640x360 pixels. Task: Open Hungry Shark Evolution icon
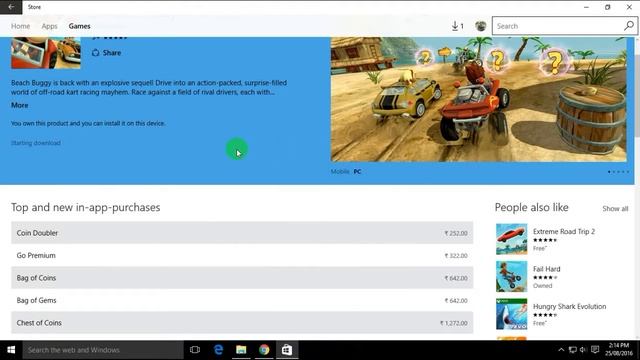[x=511, y=314]
